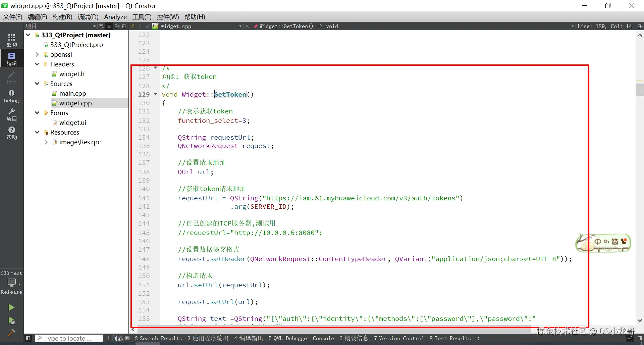This screenshot has width=644, height=345.
Task: Expand the openssl folder
Action: [37, 54]
